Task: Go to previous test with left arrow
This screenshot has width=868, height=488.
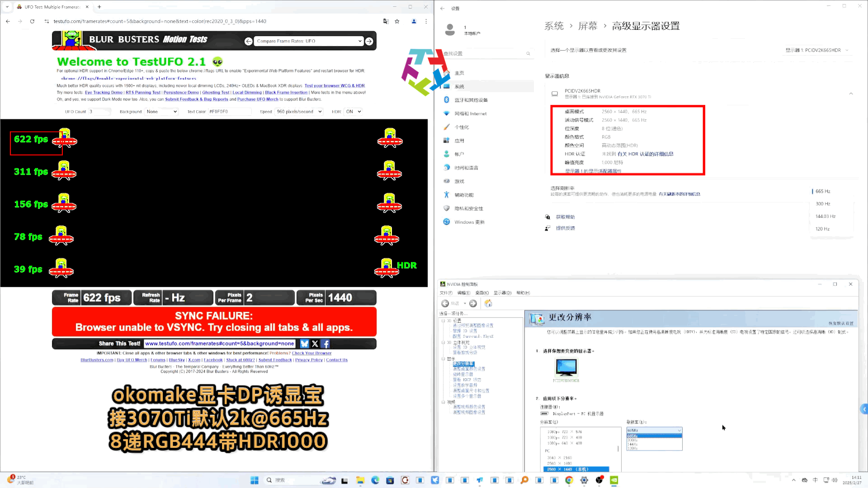Action: 248,41
